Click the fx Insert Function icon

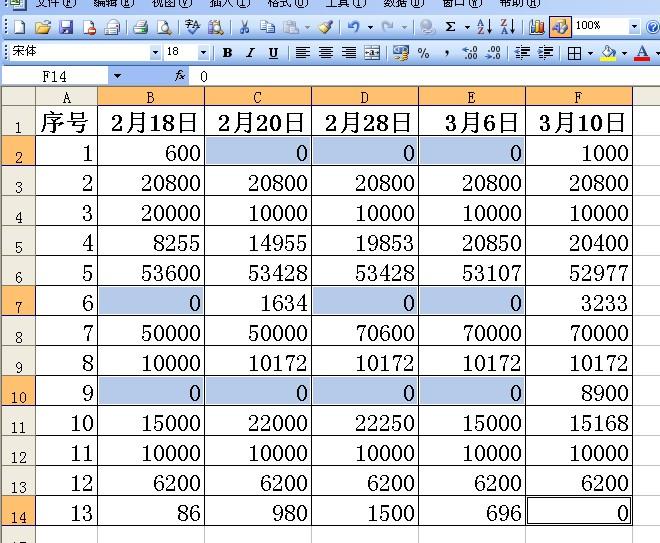[180, 76]
